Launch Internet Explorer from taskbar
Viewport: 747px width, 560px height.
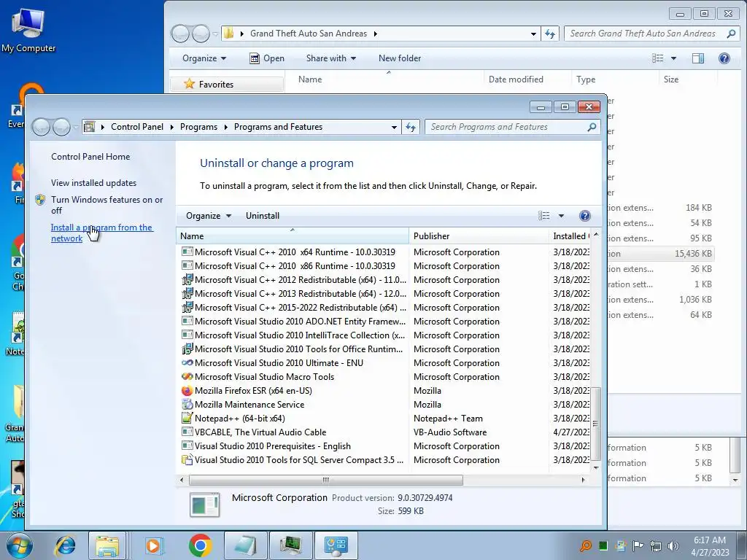point(65,545)
